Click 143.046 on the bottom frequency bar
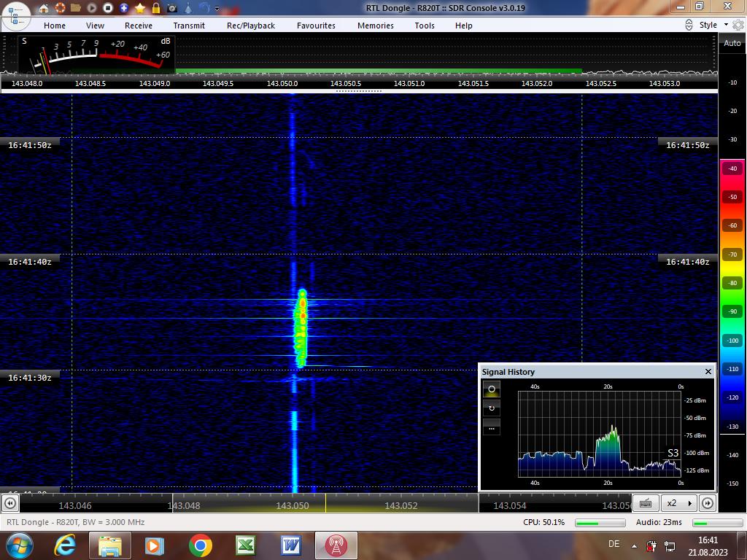Screen dimensions: 747x560 75,506
